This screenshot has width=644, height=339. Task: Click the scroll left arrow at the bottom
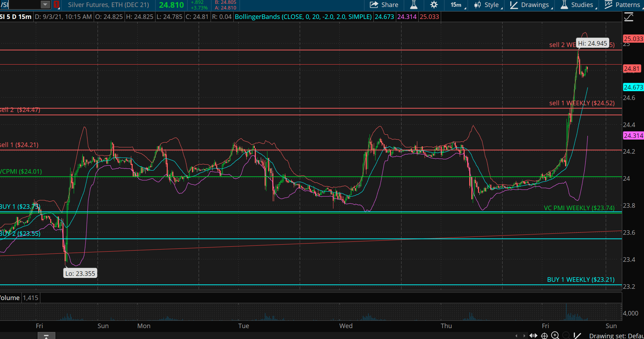coord(516,336)
